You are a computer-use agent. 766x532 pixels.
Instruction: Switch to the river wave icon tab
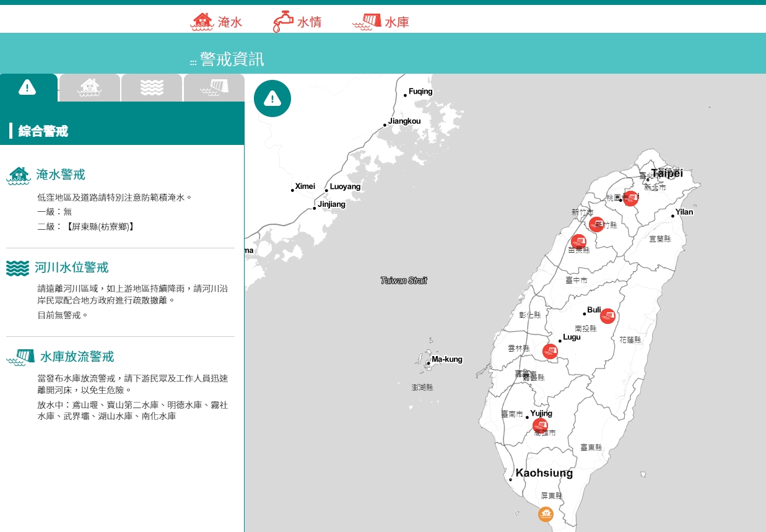tap(152, 87)
